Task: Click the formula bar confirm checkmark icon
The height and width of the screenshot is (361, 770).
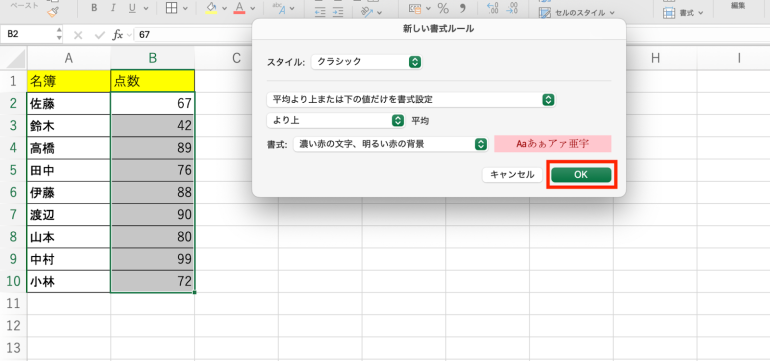Action: point(100,35)
